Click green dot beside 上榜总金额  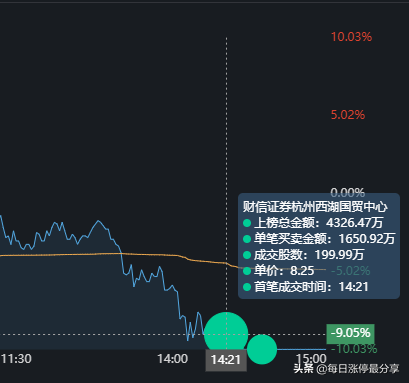(x=247, y=223)
